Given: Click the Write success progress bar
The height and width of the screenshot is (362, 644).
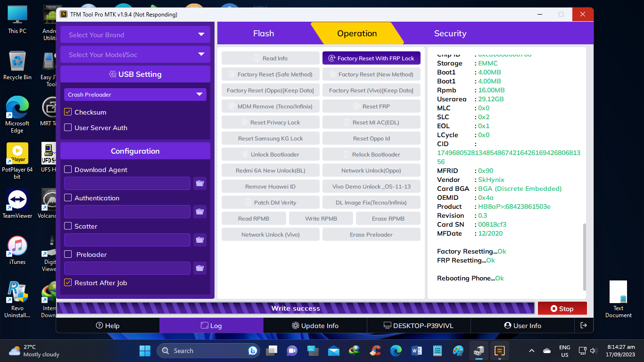Looking at the screenshot, I should [296, 308].
